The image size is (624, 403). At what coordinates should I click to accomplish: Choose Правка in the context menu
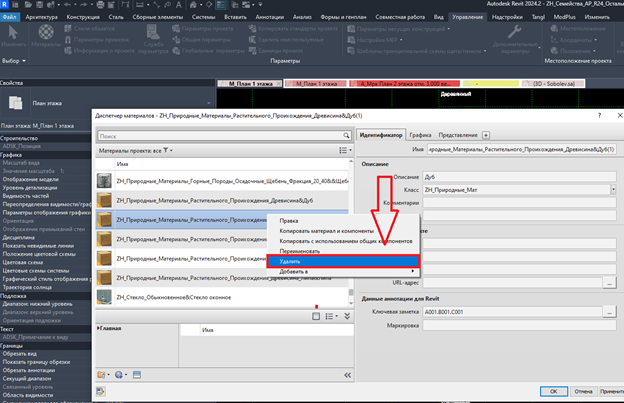pos(289,221)
